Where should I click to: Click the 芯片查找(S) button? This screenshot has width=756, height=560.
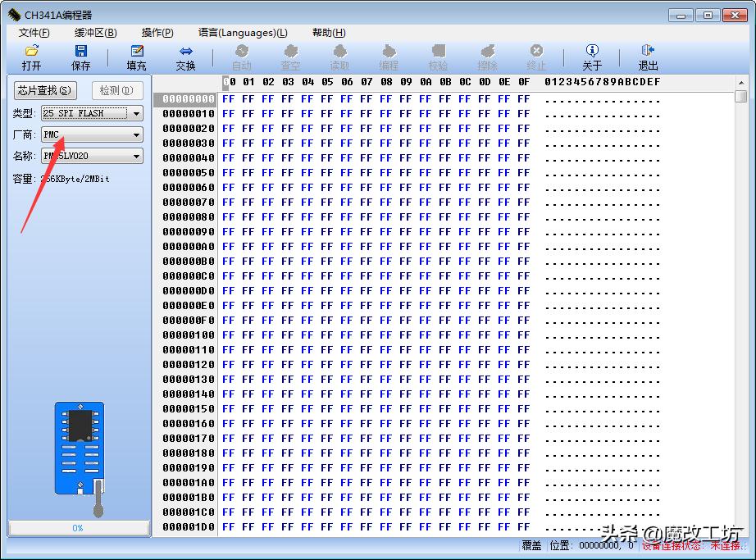(44, 91)
